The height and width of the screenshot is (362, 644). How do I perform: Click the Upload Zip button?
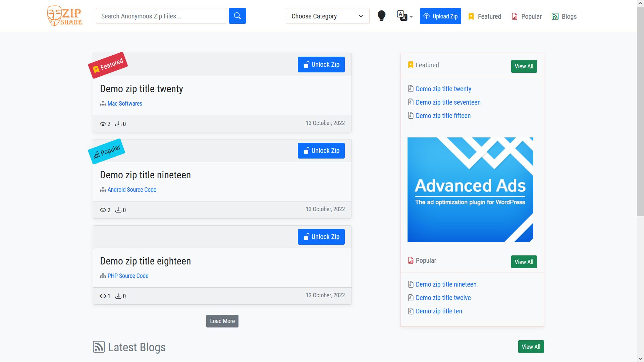[440, 16]
